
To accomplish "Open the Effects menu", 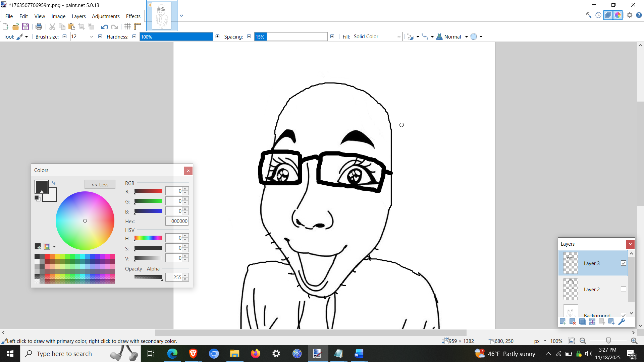I will 133,16.
